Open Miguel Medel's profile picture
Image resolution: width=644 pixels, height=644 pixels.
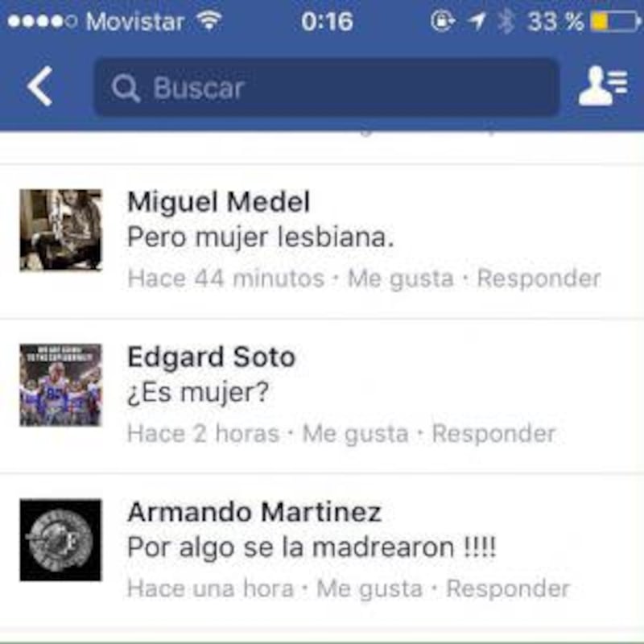point(60,230)
